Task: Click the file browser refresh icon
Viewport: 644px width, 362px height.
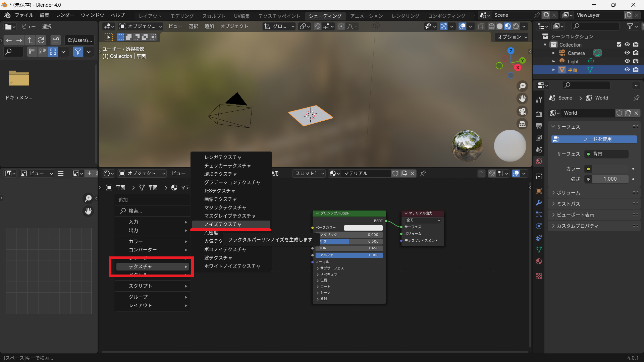Action: coord(41,40)
